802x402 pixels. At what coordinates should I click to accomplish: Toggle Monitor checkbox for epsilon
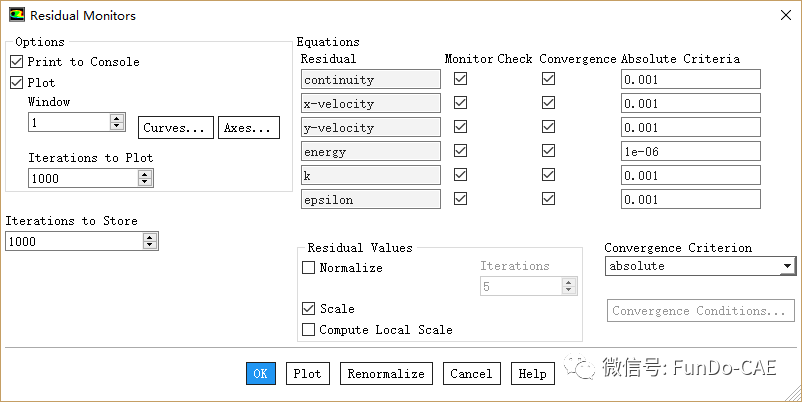pos(460,199)
